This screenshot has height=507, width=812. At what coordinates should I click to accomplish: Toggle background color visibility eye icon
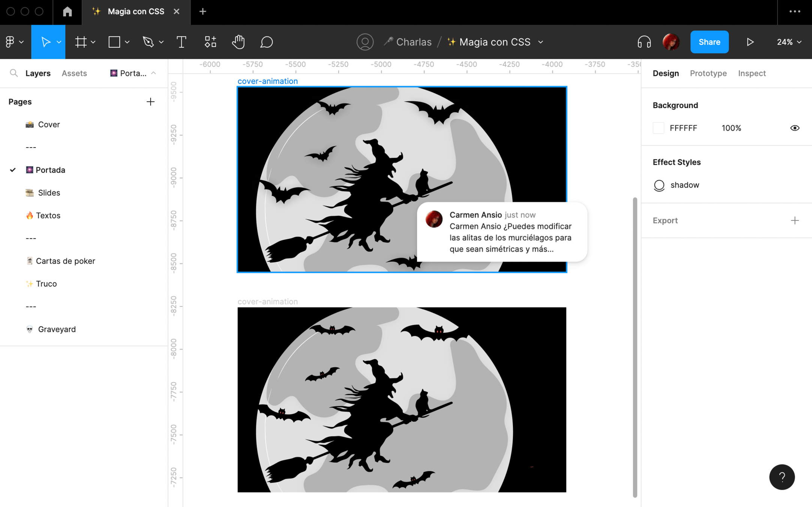[x=794, y=128]
